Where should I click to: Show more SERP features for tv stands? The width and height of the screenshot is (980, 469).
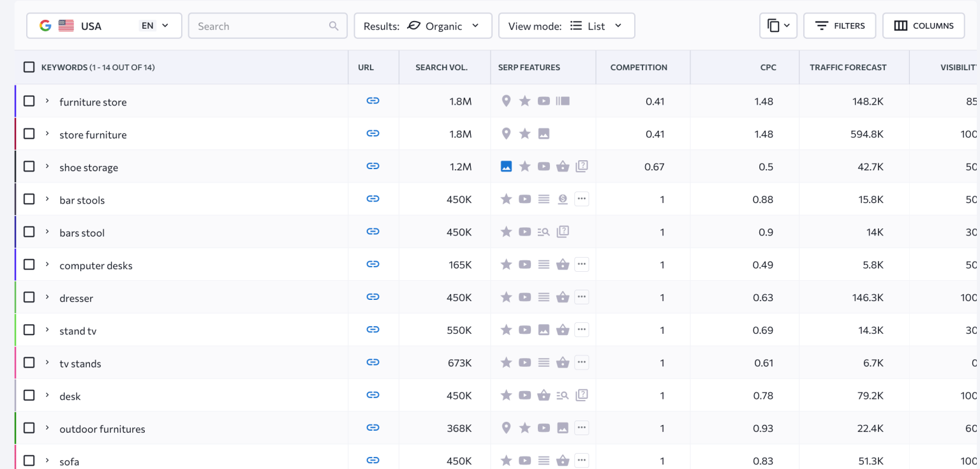point(581,362)
